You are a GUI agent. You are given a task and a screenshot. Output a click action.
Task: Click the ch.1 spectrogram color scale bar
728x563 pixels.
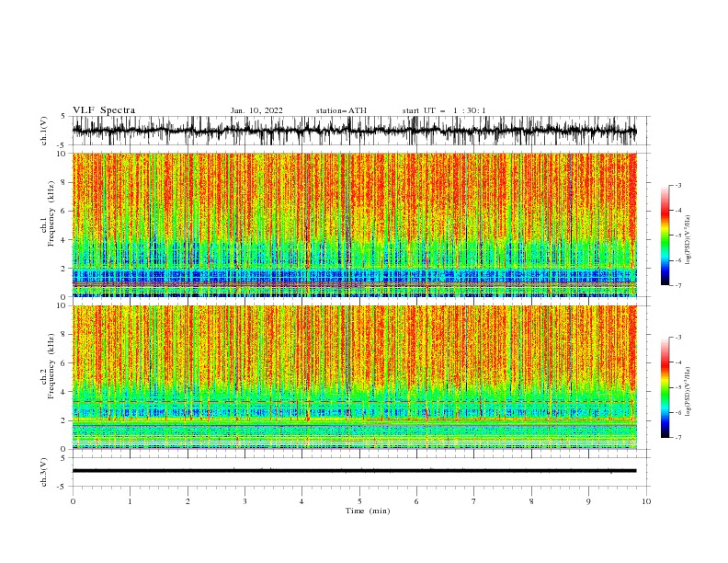tap(665, 235)
